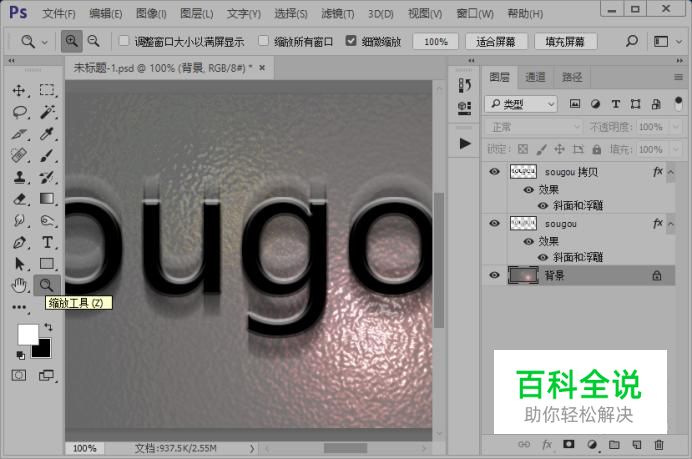The width and height of the screenshot is (692, 459).
Task: Reset default foreground and background colors
Action: pyautogui.click(x=20, y=355)
